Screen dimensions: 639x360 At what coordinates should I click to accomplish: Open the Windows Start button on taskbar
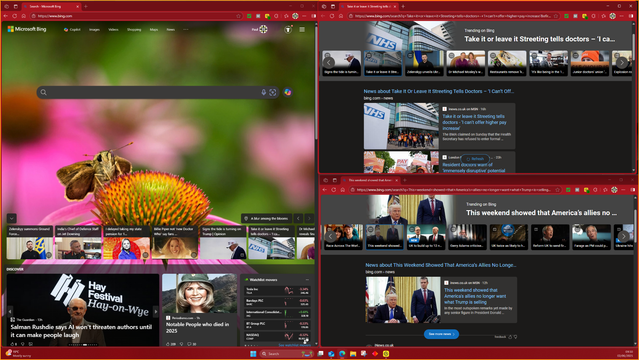[x=253, y=353]
